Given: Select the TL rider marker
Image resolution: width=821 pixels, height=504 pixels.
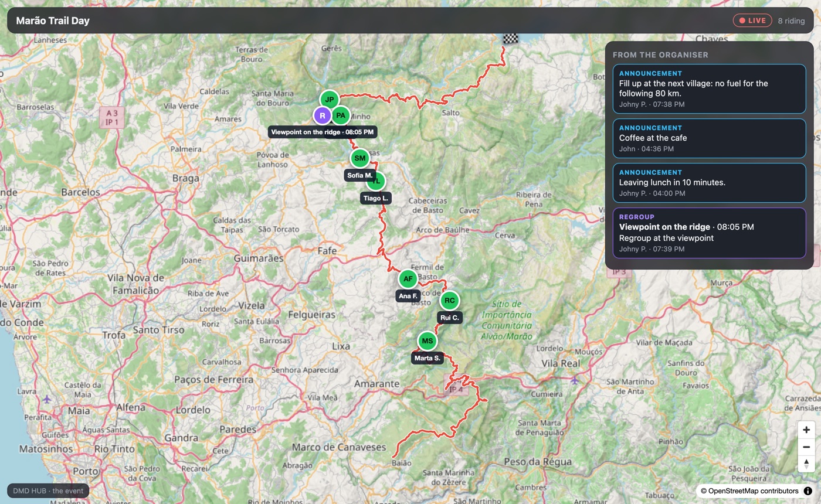Looking at the screenshot, I should click(376, 181).
